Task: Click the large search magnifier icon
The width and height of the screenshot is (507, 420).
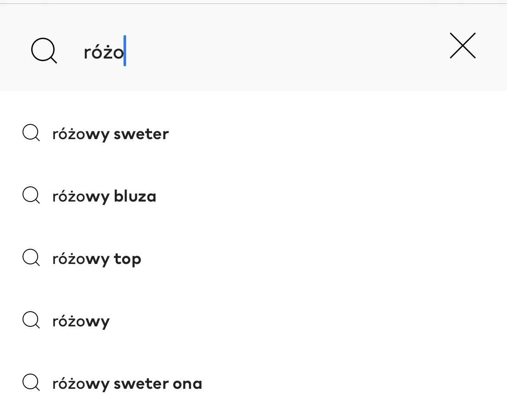Action: (44, 50)
